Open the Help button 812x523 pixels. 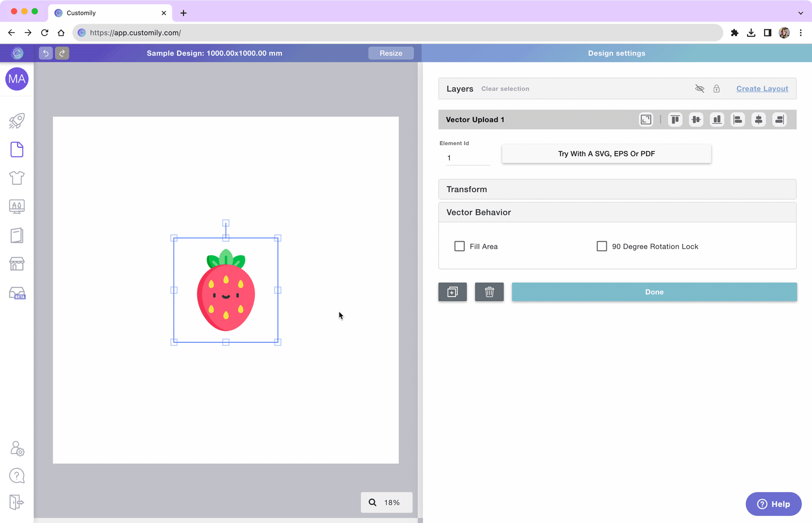(773, 504)
